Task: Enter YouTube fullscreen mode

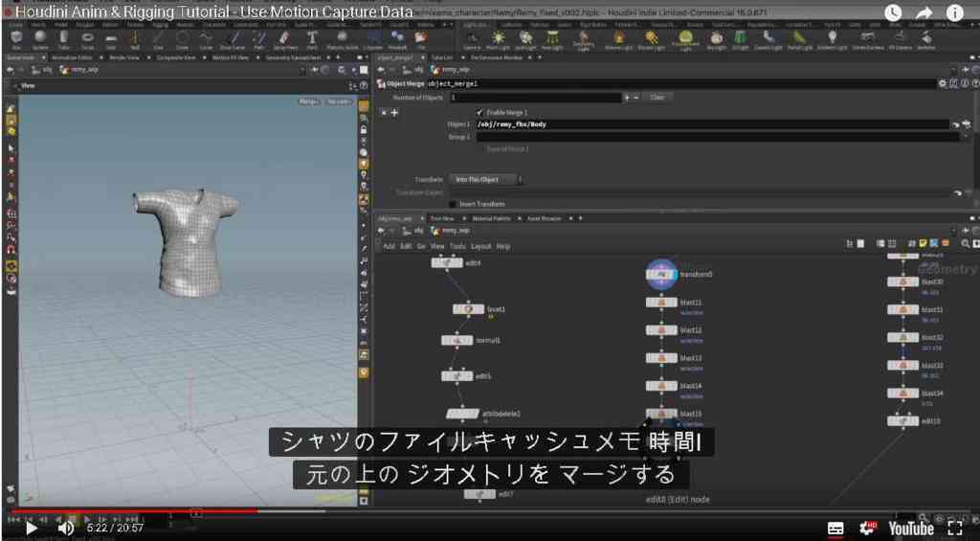Action: tap(955, 529)
